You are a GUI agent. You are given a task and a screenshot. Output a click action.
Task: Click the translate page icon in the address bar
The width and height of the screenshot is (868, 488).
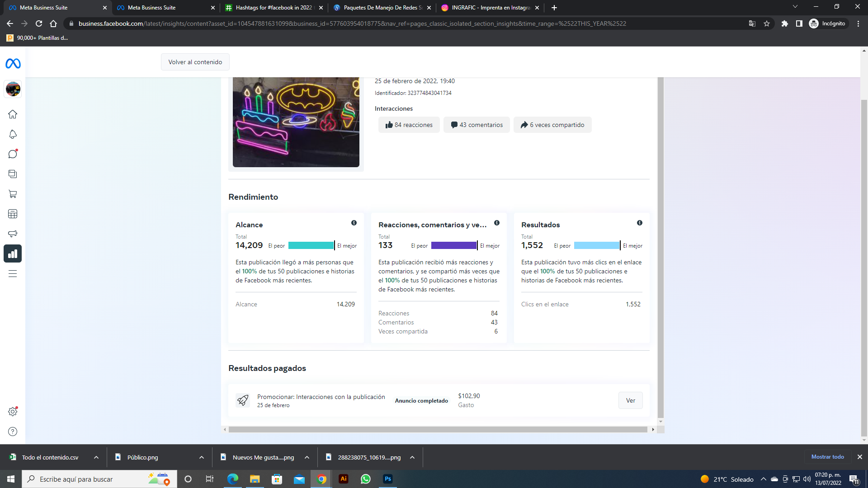tap(752, 23)
